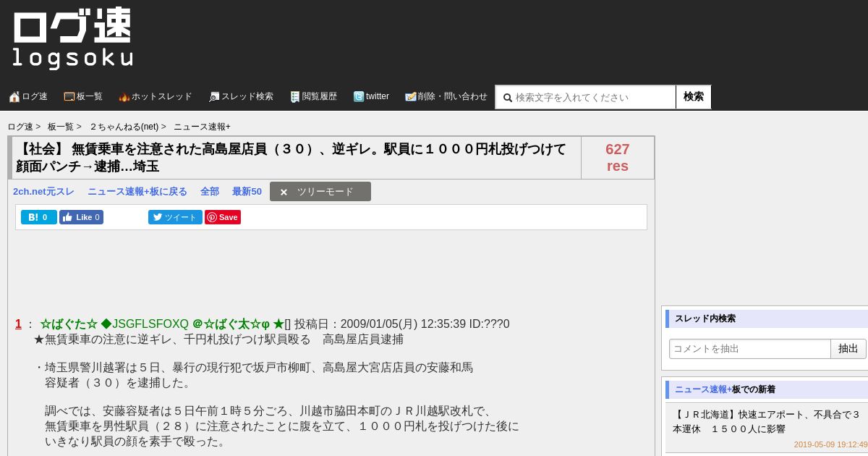
Task: Open ホットスレッド menu item
Action: [x=156, y=97]
